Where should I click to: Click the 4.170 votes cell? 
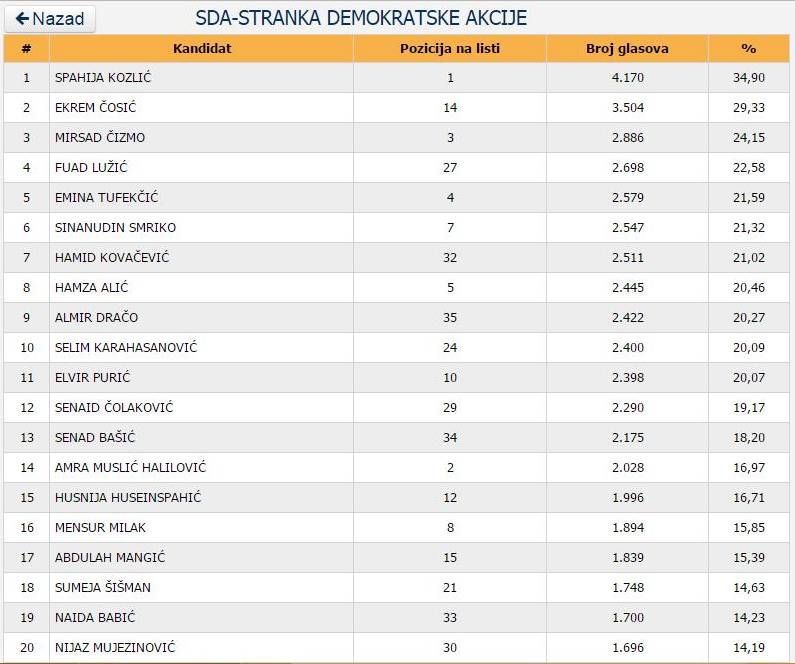pyautogui.click(x=627, y=77)
